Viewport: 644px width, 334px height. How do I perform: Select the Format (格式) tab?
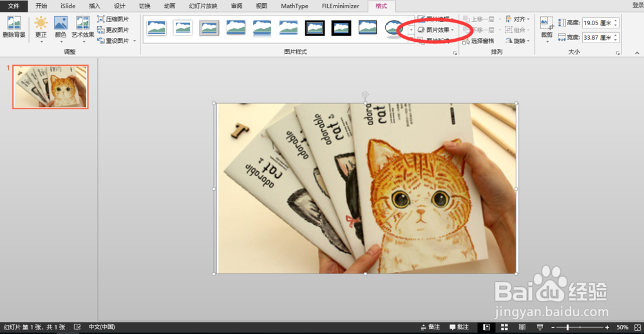pyautogui.click(x=382, y=6)
